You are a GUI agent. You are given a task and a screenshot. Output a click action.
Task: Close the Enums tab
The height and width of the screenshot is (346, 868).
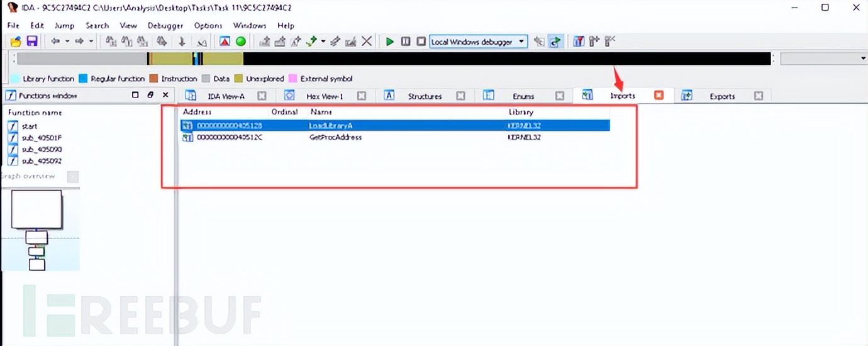(560, 96)
